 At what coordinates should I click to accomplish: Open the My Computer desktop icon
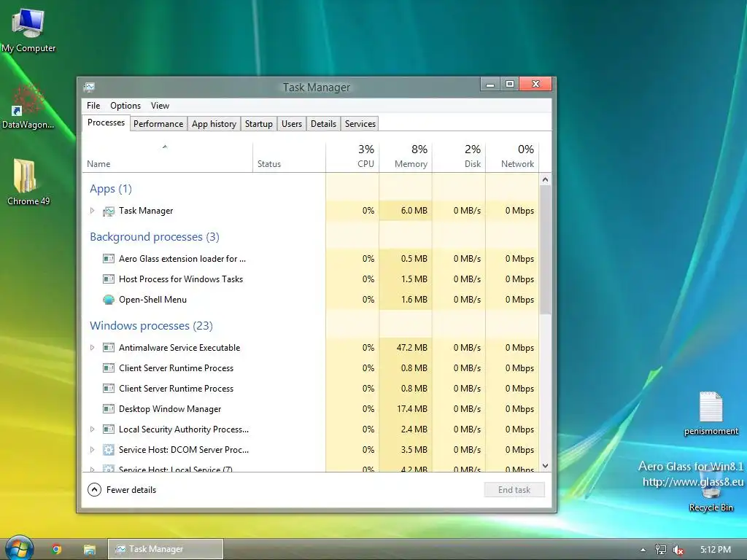point(28,28)
